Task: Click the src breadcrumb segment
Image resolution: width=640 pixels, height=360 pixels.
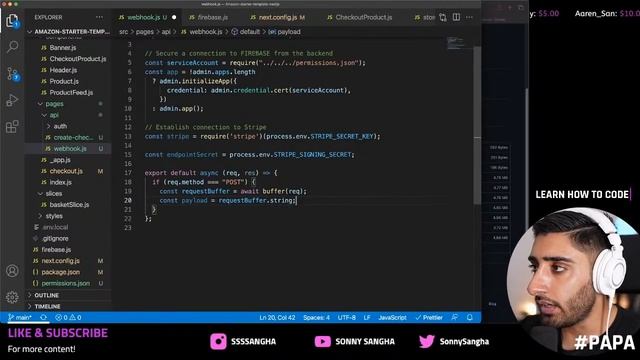Action: pyautogui.click(x=124, y=32)
